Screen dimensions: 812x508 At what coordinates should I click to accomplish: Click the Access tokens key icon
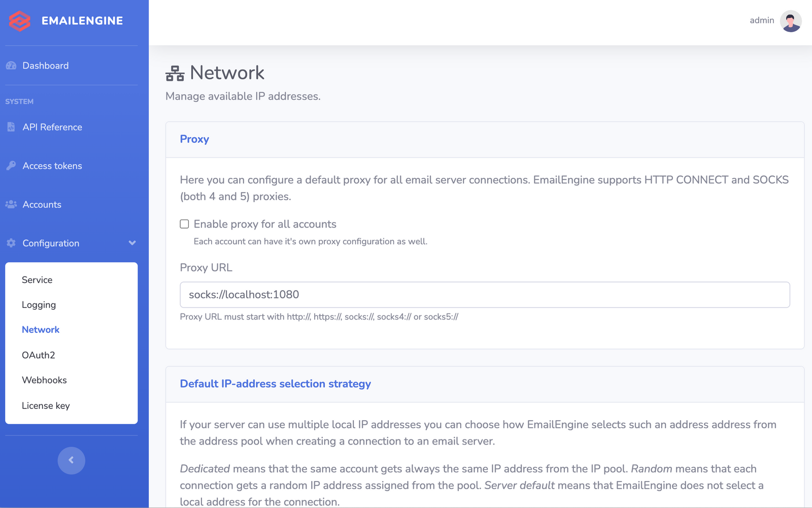pyautogui.click(x=11, y=166)
